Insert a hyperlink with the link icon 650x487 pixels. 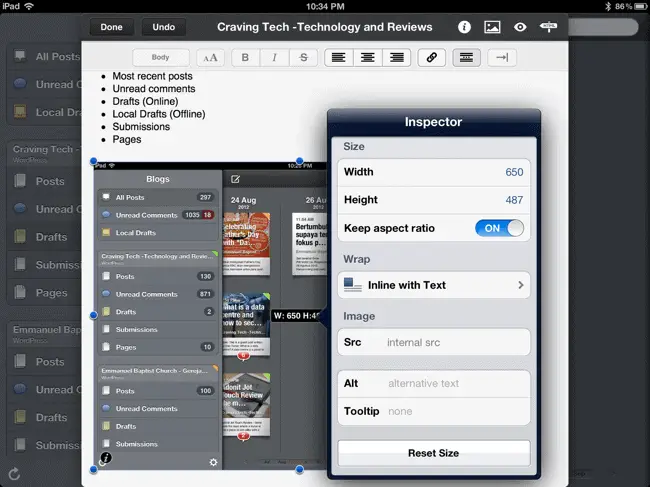coord(432,58)
